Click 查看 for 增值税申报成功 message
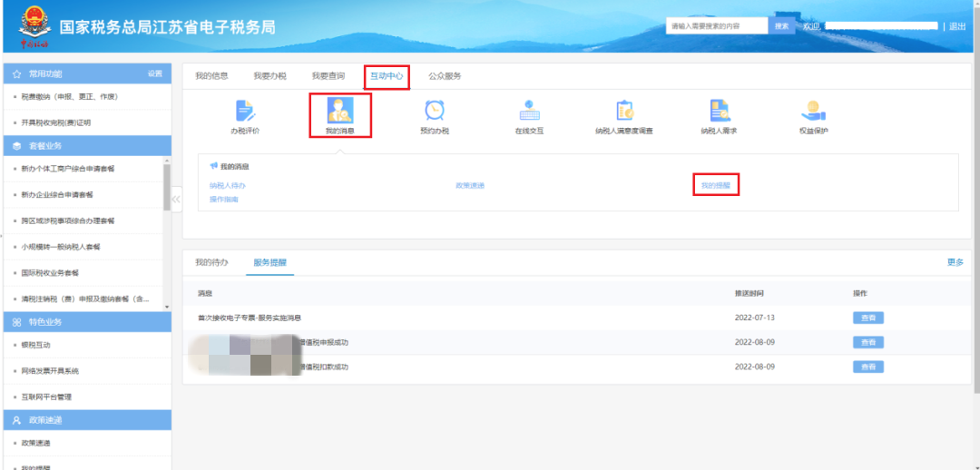This screenshot has height=470, width=980. [868, 342]
